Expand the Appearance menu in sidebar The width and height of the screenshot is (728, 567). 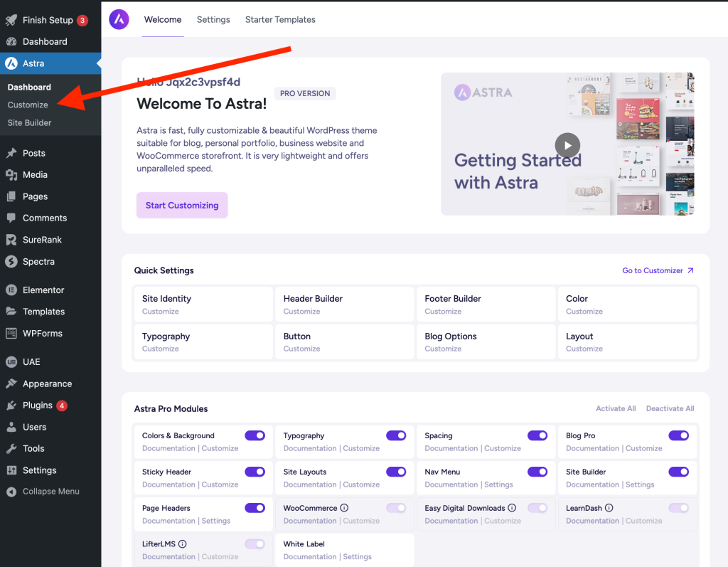(47, 383)
